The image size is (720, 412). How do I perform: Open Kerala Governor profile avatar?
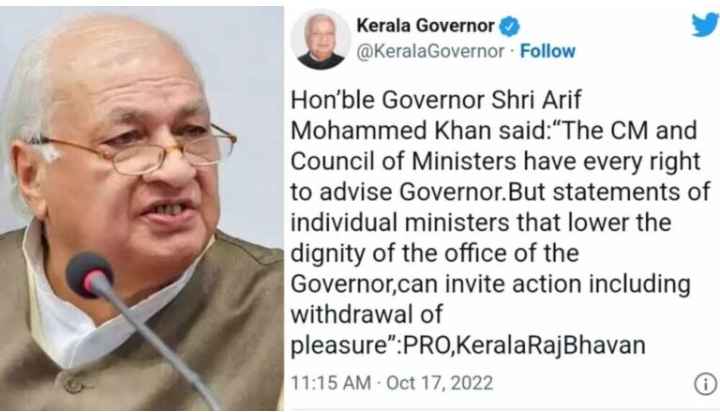point(321,40)
